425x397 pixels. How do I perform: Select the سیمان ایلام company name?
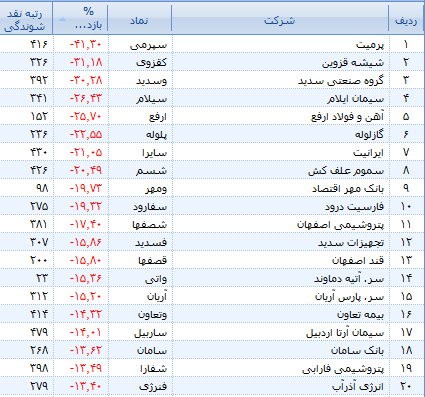tap(355, 99)
